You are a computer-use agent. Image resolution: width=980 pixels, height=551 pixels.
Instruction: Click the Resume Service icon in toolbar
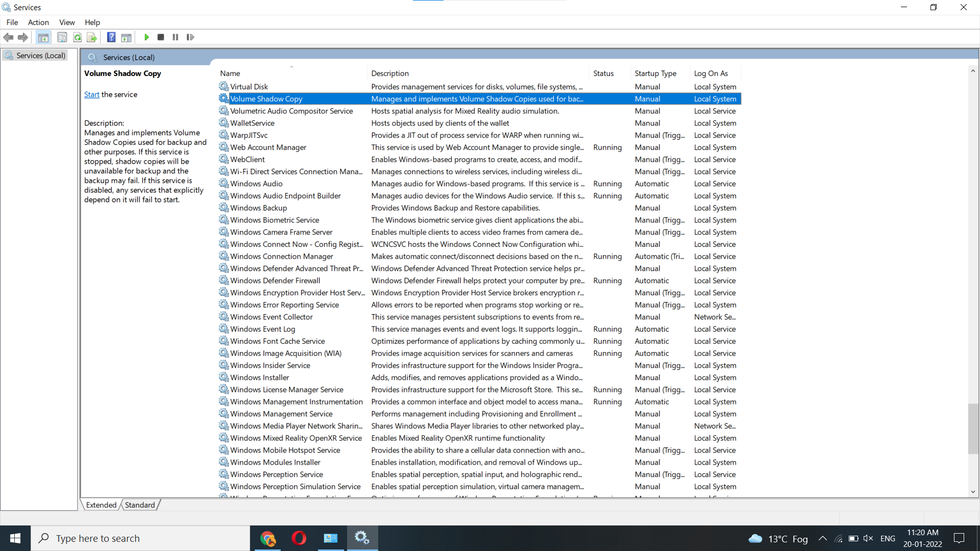pyautogui.click(x=190, y=37)
